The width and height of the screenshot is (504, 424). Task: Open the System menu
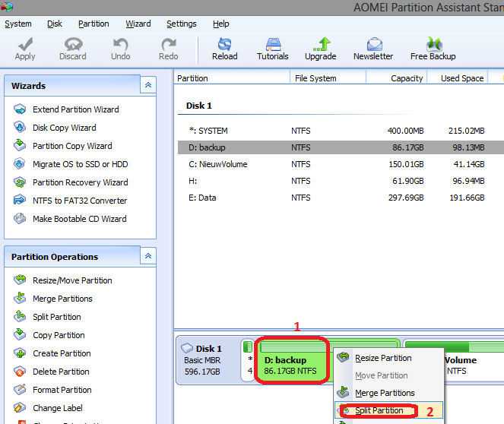point(18,24)
